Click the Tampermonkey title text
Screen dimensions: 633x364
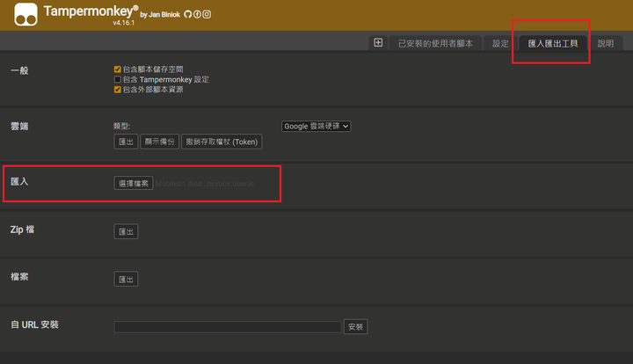coord(91,11)
